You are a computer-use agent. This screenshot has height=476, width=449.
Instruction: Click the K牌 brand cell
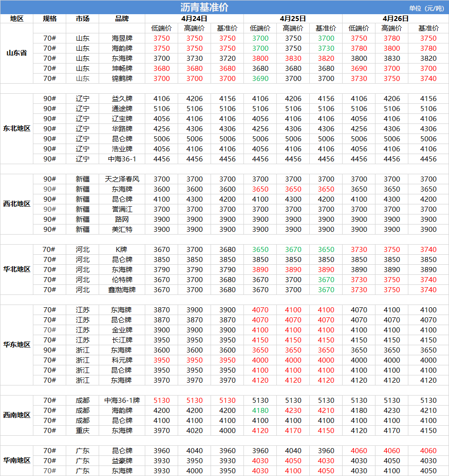tap(122, 250)
